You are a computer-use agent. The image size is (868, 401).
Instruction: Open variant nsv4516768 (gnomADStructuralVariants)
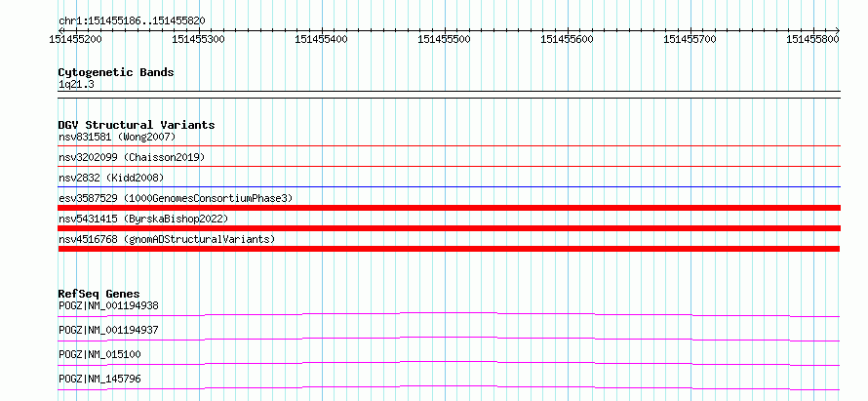coord(167,239)
